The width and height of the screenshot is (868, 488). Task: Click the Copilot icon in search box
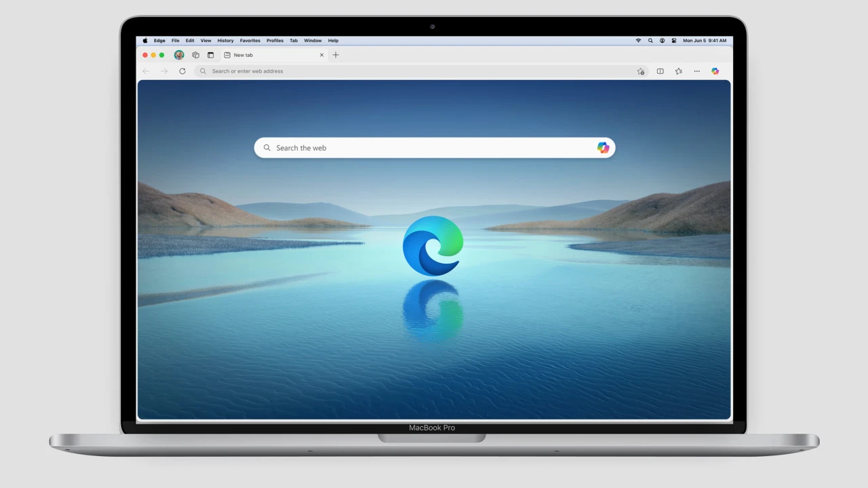coord(603,148)
